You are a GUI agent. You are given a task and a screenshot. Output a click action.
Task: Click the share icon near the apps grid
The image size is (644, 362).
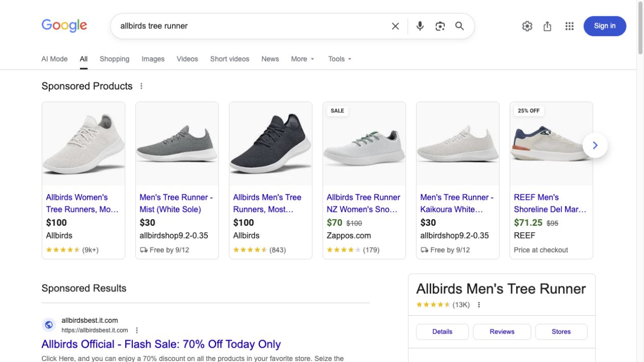(x=547, y=26)
